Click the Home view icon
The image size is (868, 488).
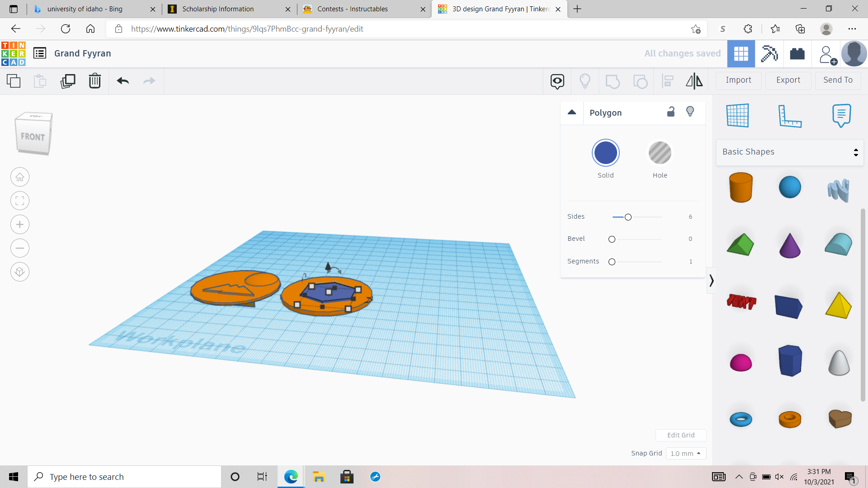click(x=19, y=177)
